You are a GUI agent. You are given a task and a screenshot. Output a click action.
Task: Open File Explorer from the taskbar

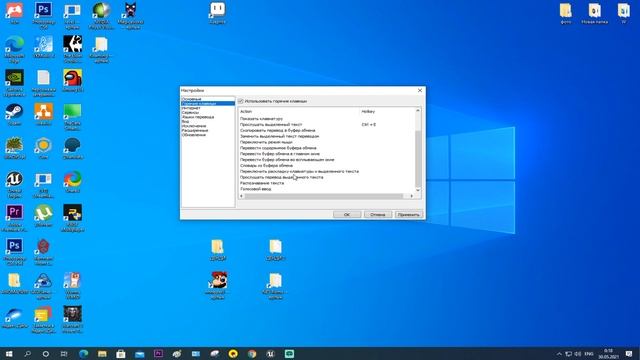pyautogui.click(x=102, y=353)
